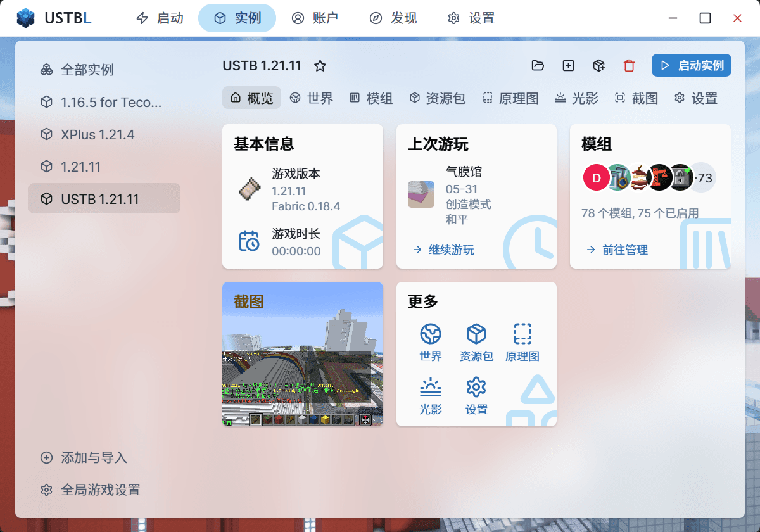The height and width of the screenshot is (532, 760).
Task: Open 世界 icon in 更多 card
Action: [x=431, y=343]
